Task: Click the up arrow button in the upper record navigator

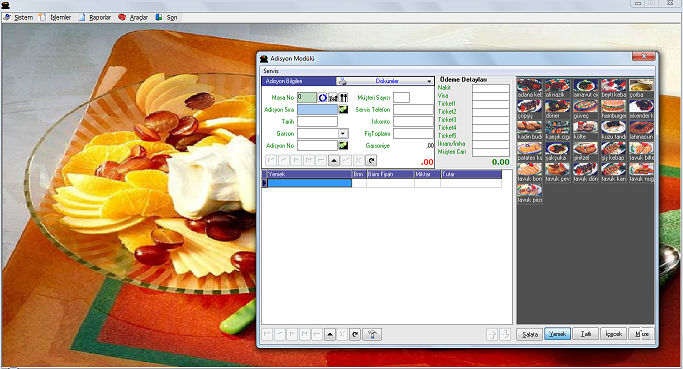Action: point(334,161)
